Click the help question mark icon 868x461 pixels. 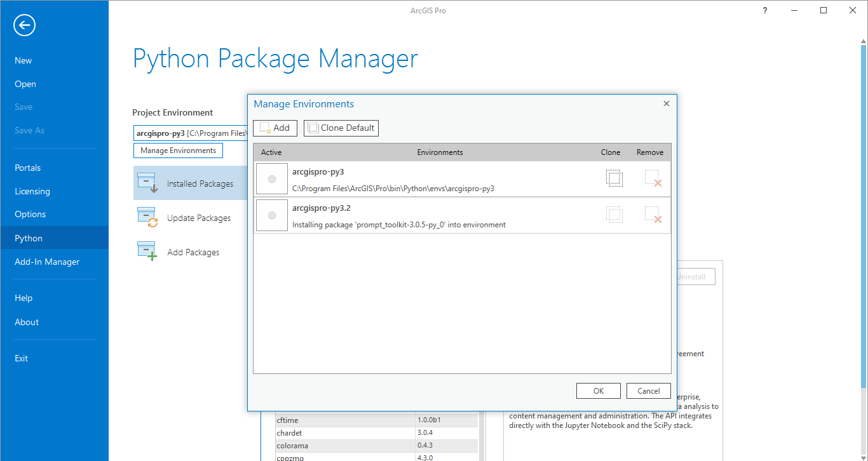(764, 10)
